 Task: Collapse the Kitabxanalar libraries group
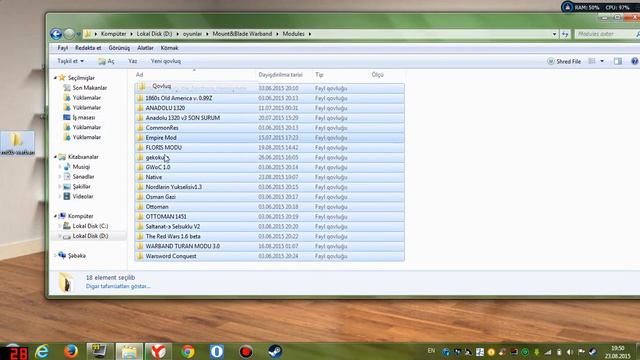click(x=55, y=157)
